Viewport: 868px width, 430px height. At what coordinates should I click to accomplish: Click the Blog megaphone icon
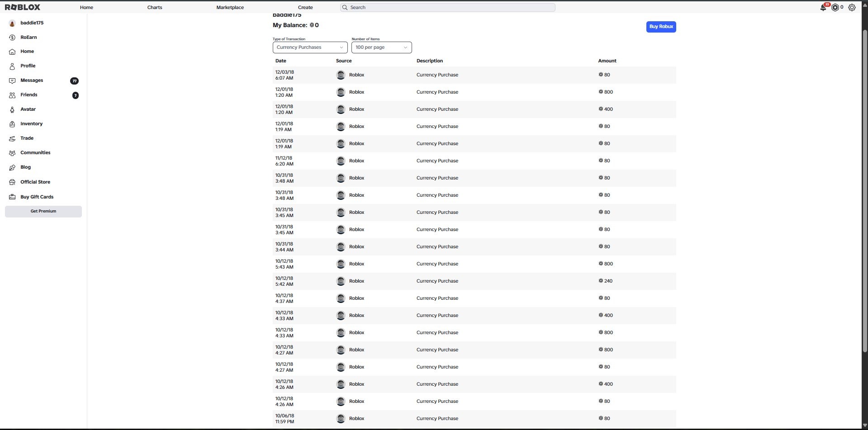12,167
